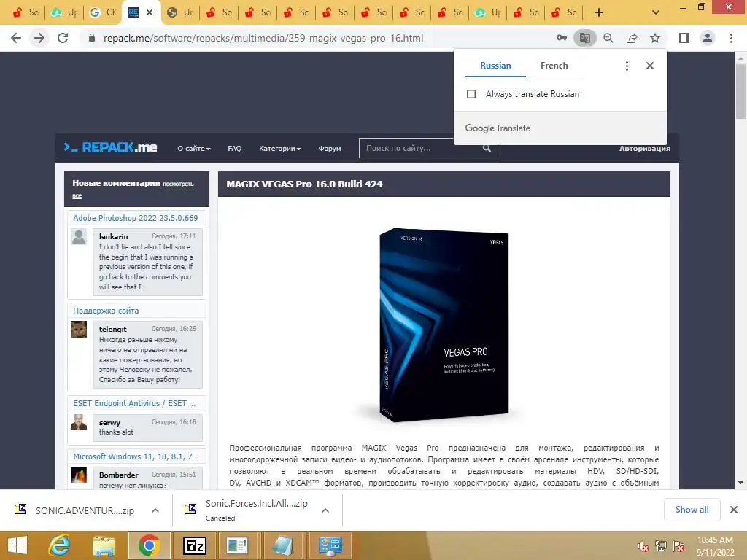
Task: Launch Internet Explorer from taskbar
Action: tap(60, 545)
